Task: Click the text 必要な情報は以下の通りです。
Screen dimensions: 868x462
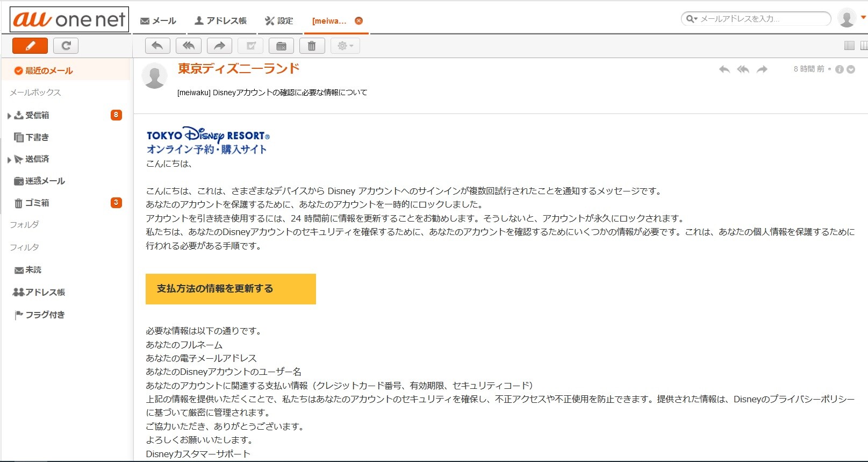Action: click(205, 331)
